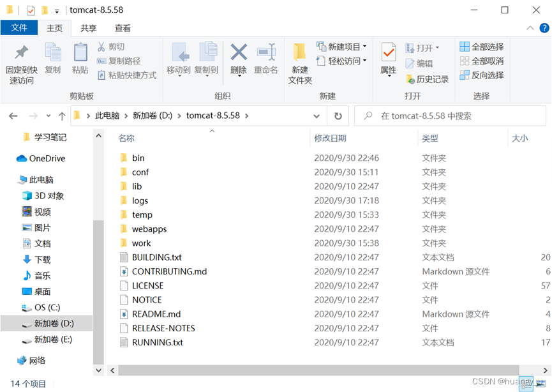The image size is (552, 392).
Task: Open the Help question mark icon
Action: [544, 28]
